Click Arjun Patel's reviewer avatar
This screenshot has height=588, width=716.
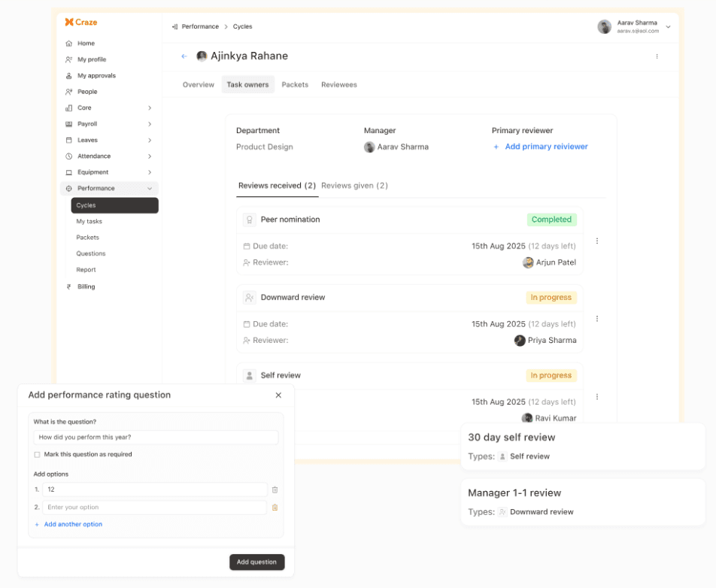(x=528, y=262)
